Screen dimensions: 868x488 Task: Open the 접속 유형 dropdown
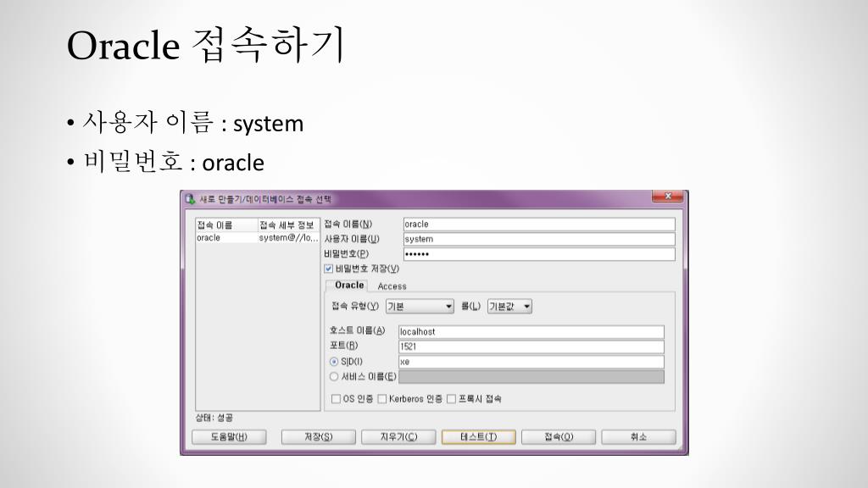click(420, 307)
